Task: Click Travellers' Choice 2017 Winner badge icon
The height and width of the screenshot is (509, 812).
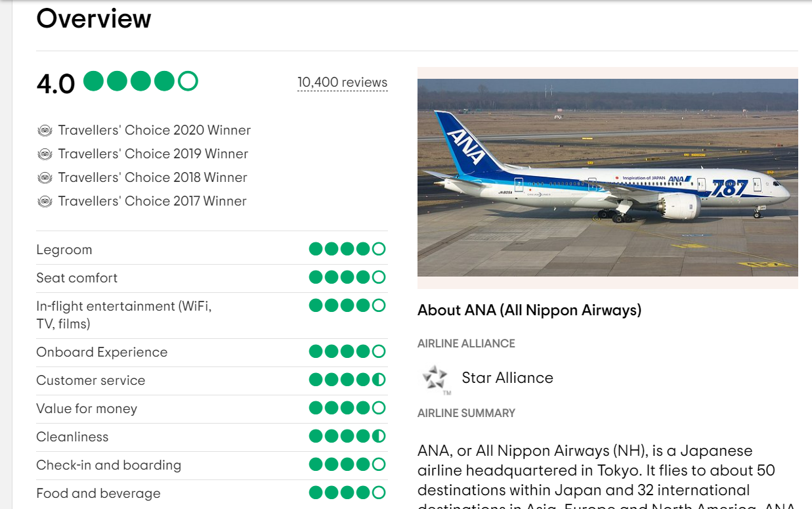Action: [45, 202]
